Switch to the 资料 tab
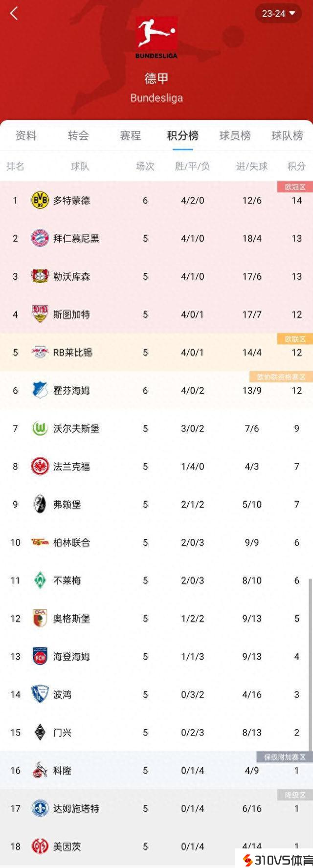 coord(26,135)
